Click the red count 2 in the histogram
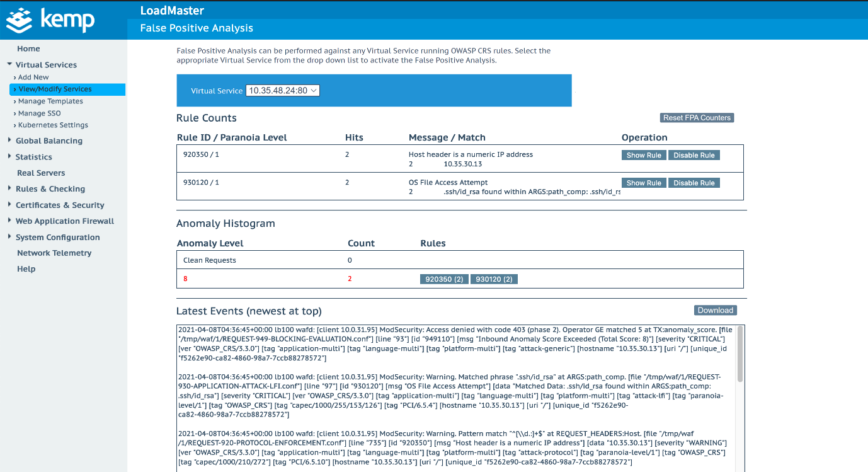 (350, 279)
